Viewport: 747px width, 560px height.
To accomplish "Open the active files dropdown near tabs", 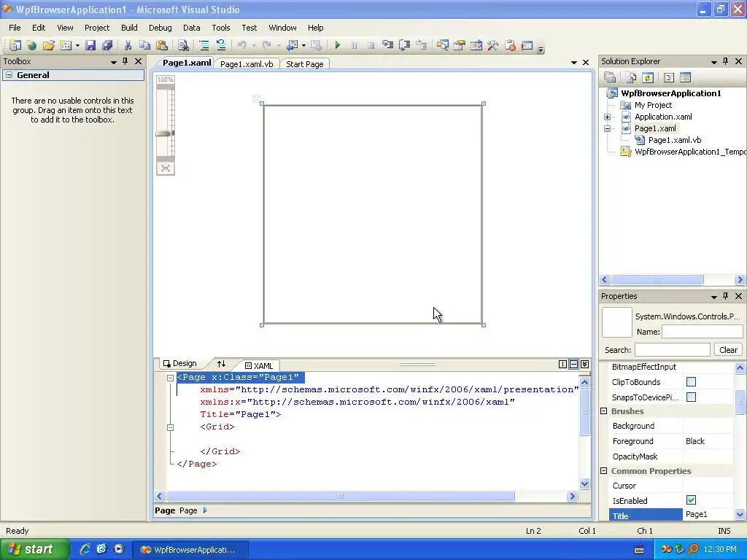I will pyautogui.click(x=573, y=63).
